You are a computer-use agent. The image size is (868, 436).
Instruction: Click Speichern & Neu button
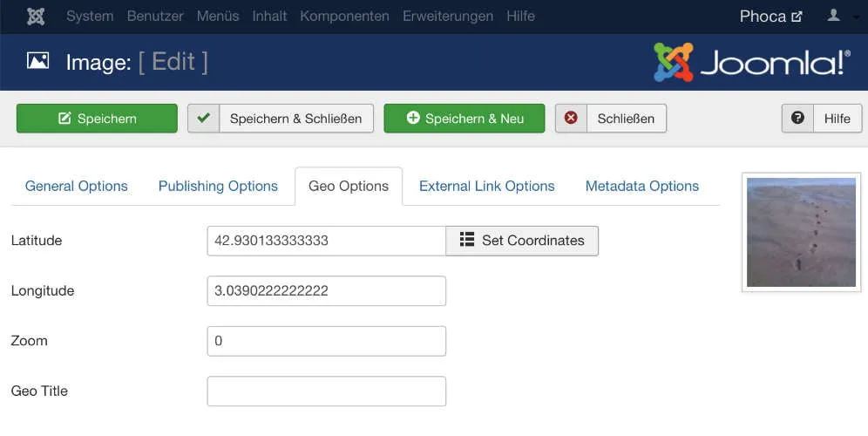point(465,118)
